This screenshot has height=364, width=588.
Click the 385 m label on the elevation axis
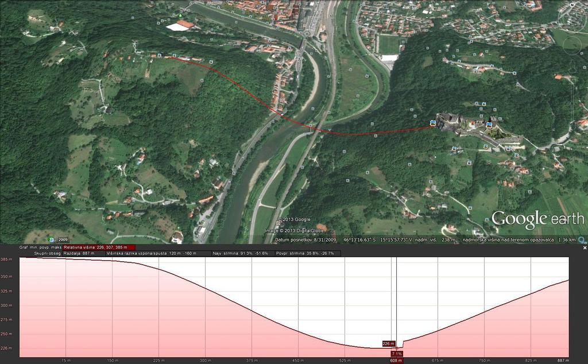point(6,260)
